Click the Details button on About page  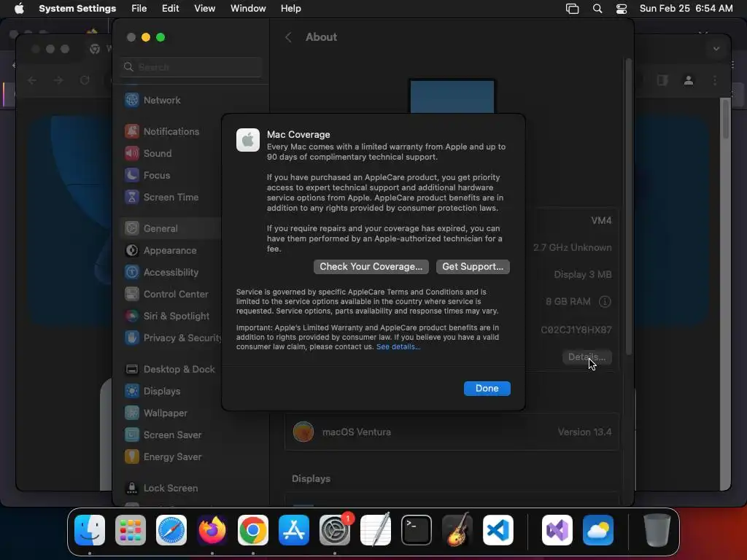pyautogui.click(x=587, y=357)
